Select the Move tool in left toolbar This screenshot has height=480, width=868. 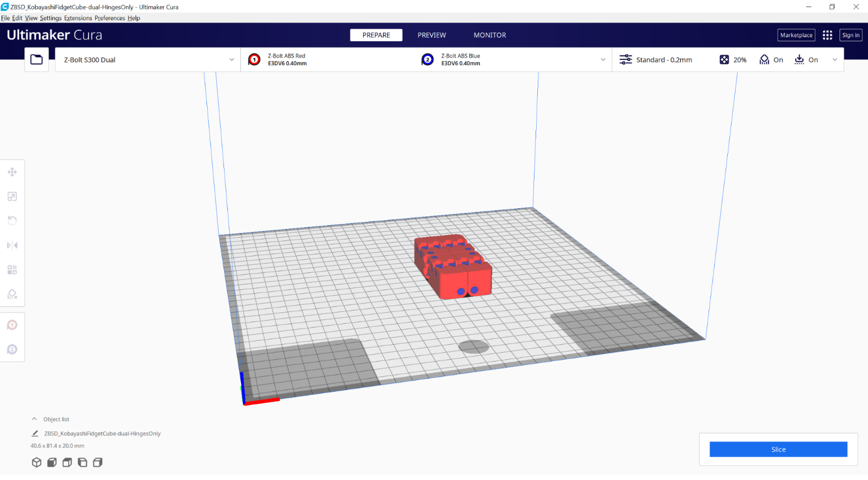[x=12, y=172]
